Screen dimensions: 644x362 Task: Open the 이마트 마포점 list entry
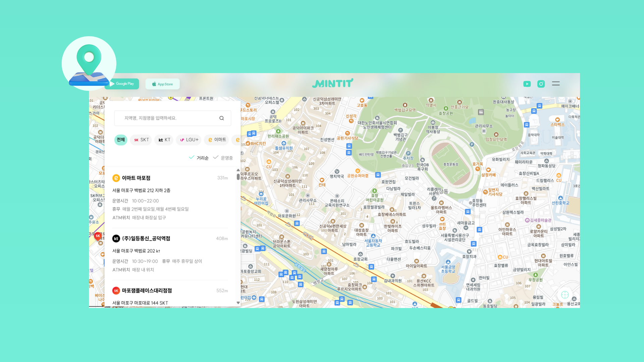[170, 197]
